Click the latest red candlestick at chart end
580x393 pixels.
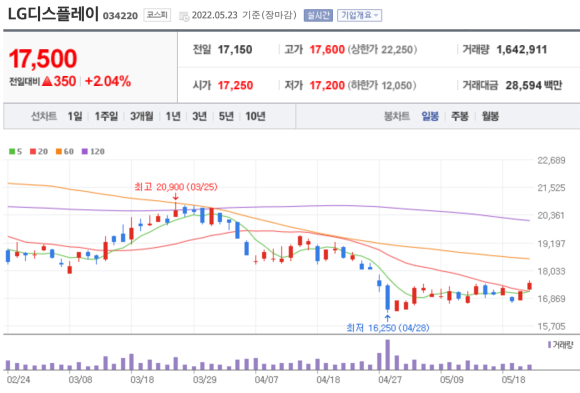530,285
